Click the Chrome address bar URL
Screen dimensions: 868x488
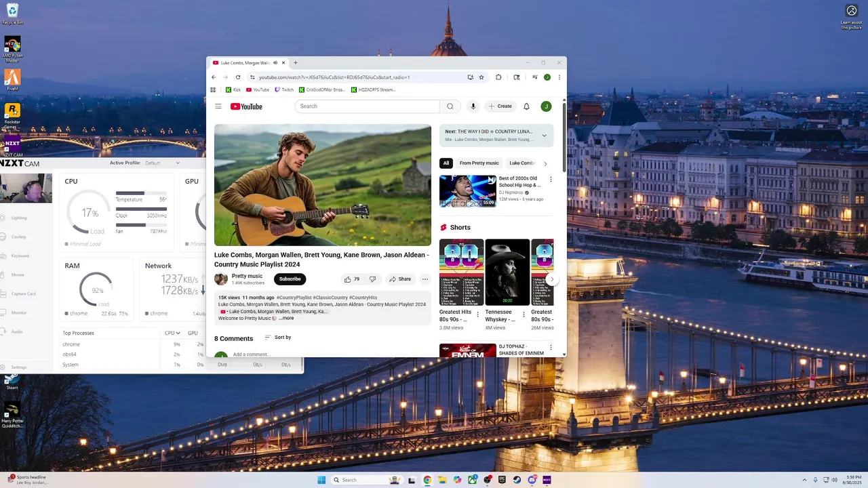click(334, 77)
